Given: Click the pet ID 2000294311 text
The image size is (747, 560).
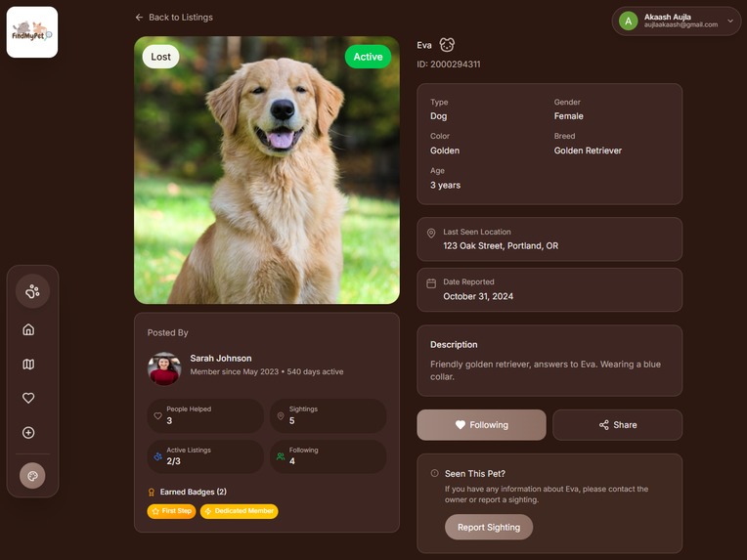Looking at the screenshot, I should pyautogui.click(x=449, y=65).
